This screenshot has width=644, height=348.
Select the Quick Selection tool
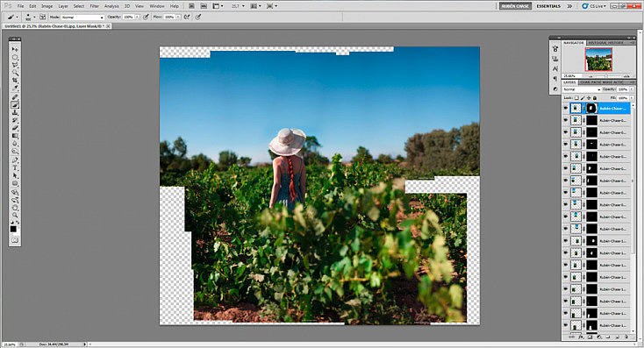coord(15,73)
